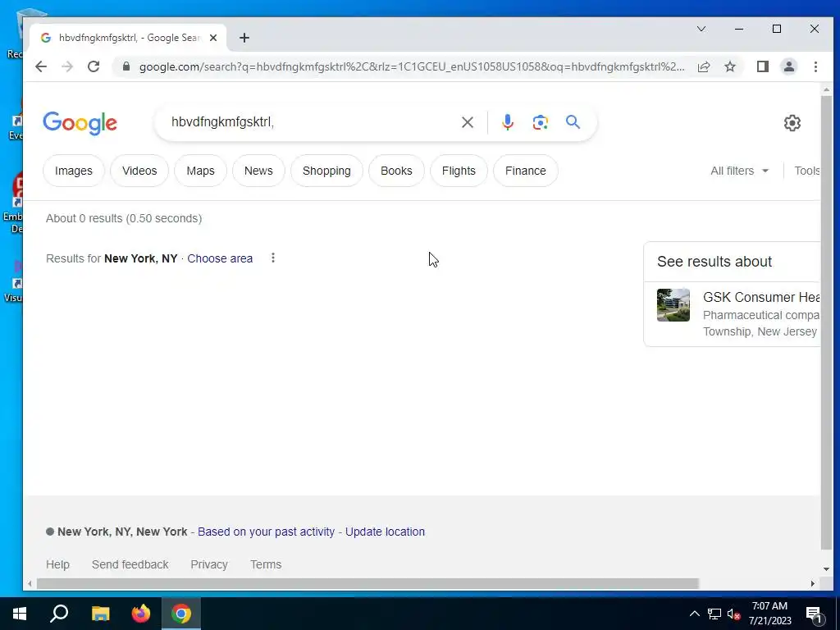Click the scroll down arrow
This screenshot has height=630, width=840.
[x=826, y=569]
